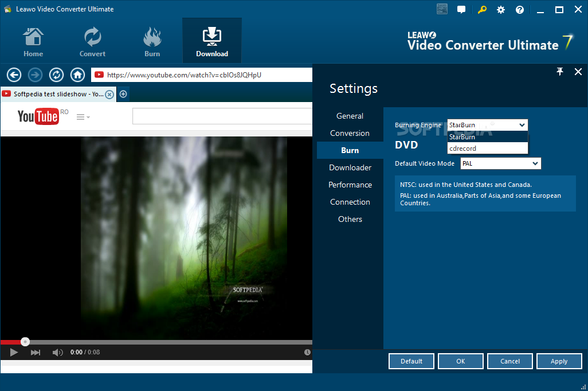Go back in the built-in browser
588x391 pixels.
click(14, 75)
